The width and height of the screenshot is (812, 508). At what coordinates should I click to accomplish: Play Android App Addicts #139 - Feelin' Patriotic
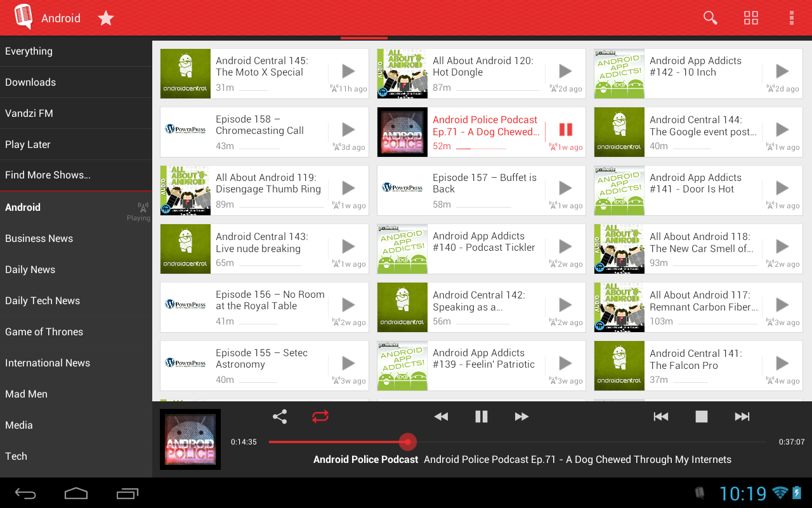pos(565,363)
